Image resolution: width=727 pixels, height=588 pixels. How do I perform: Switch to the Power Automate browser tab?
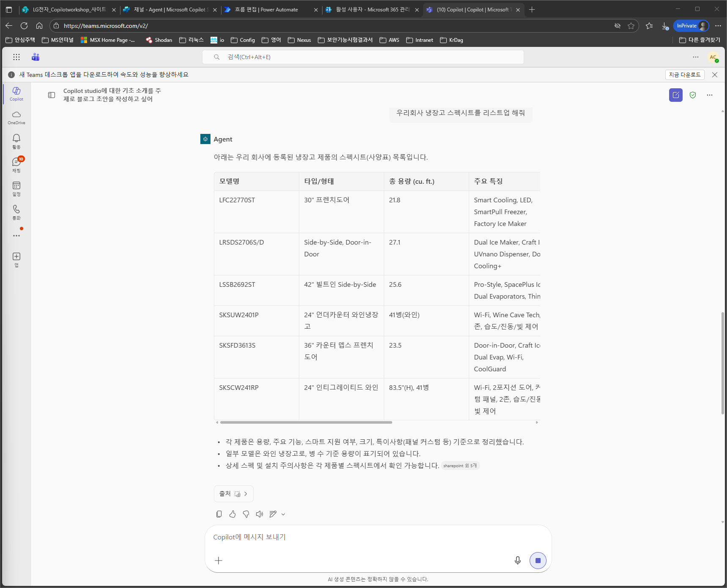point(271,9)
